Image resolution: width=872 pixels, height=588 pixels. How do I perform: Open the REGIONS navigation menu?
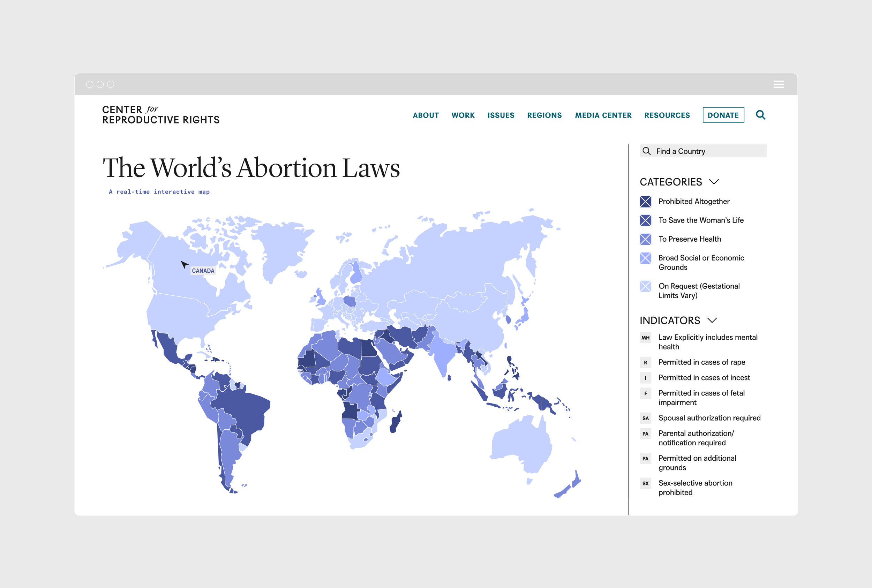point(544,115)
